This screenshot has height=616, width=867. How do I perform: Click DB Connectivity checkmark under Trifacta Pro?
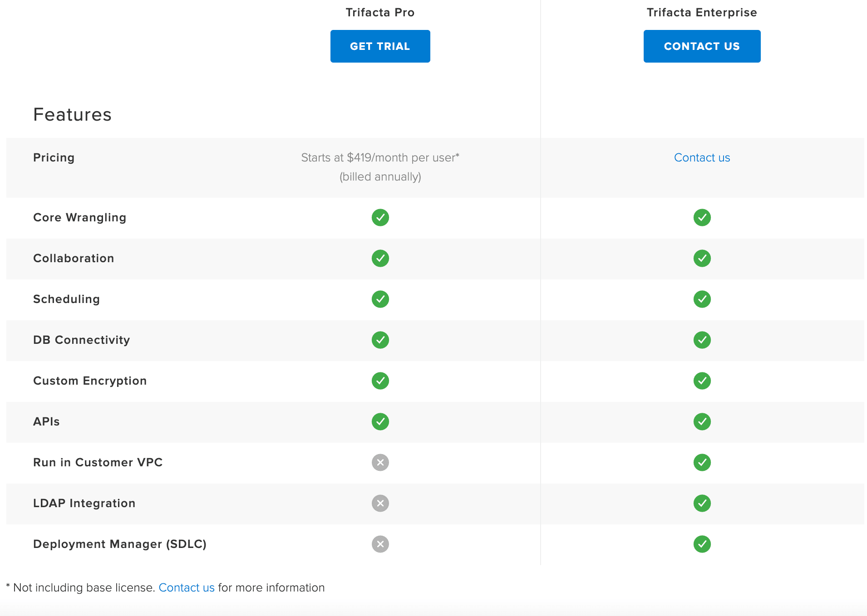[380, 340]
